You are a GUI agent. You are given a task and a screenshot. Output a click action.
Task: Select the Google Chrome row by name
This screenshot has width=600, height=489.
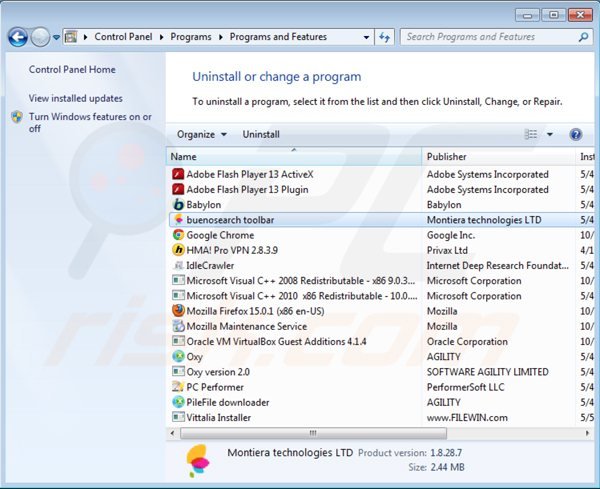pos(220,235)
